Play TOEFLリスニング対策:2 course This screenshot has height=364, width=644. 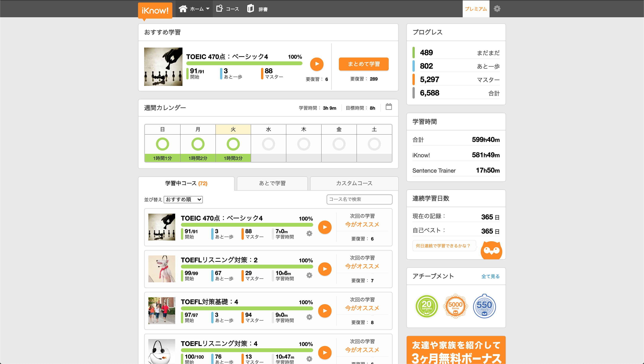325,269
